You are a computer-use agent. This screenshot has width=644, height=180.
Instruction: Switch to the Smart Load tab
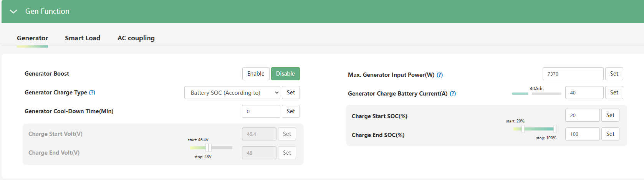pyautogui.click(x=83, y=38)
